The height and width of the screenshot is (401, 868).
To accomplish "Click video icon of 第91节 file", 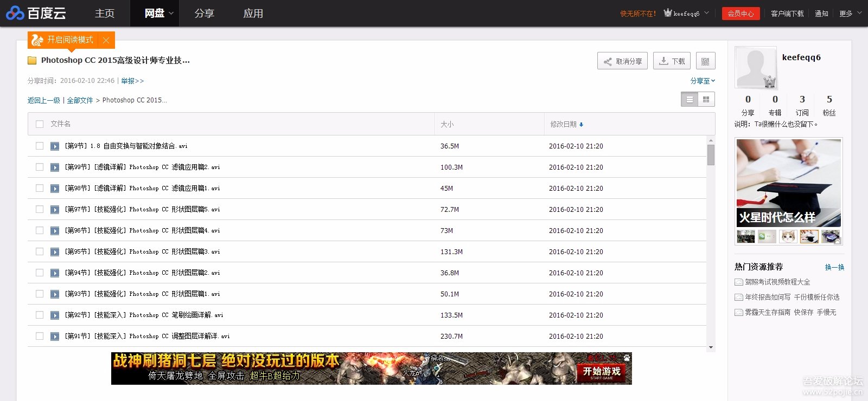I will pos(55,337).
